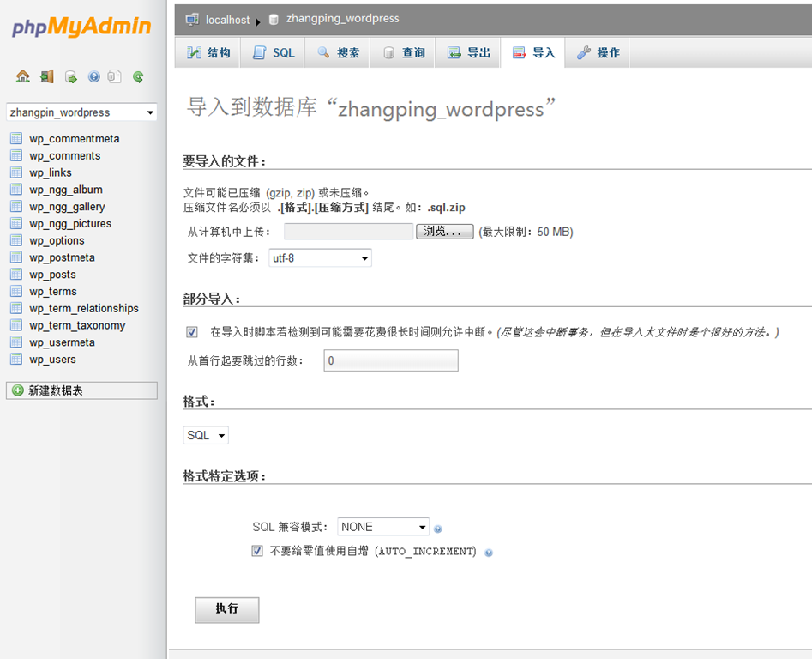Viewport: 812px width, 659px height.
Task: Click zhangping_wordpress breadcrumb link
Action: point(343,19)
